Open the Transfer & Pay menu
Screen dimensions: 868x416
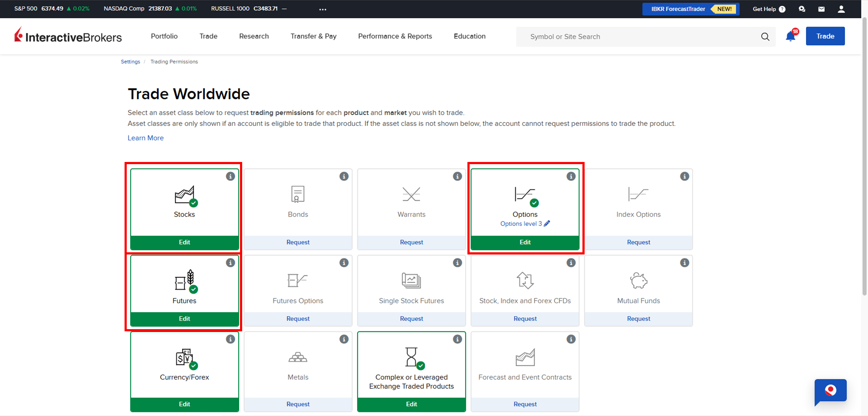coord(313,36)
